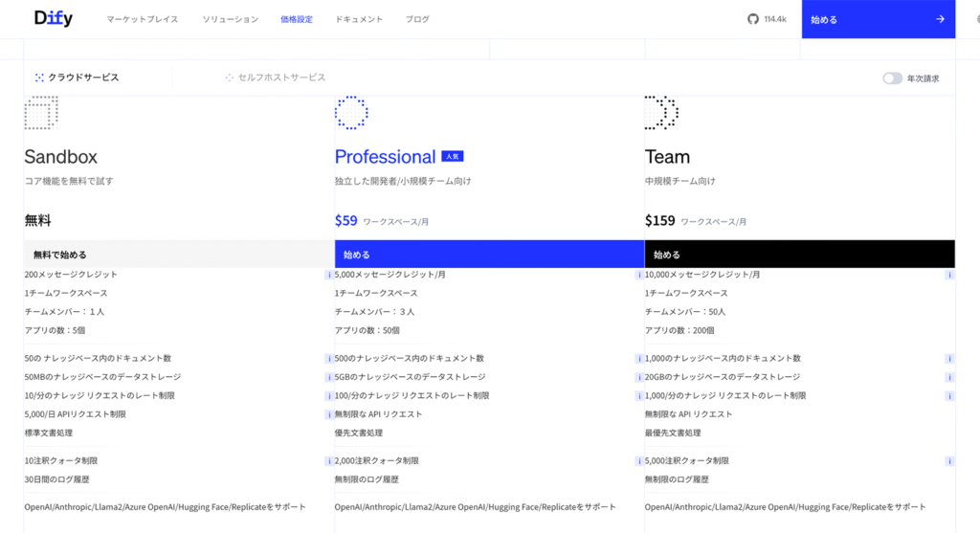This screenshot has width=980, height=533.
Task: Click the 114.4k GitHub star count
Action: tap(775, 19)
